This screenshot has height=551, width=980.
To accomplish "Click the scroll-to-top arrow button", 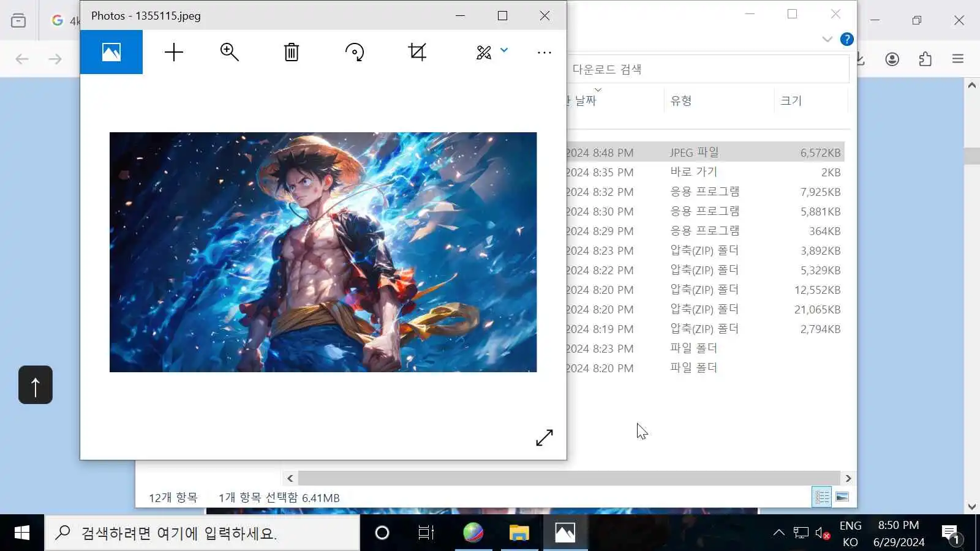I will click(x=36, y=385).
